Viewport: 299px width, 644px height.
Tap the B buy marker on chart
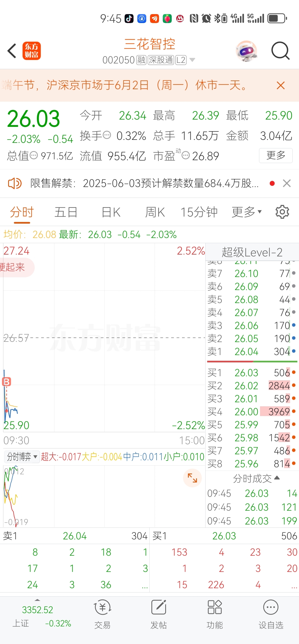point(6,382)
